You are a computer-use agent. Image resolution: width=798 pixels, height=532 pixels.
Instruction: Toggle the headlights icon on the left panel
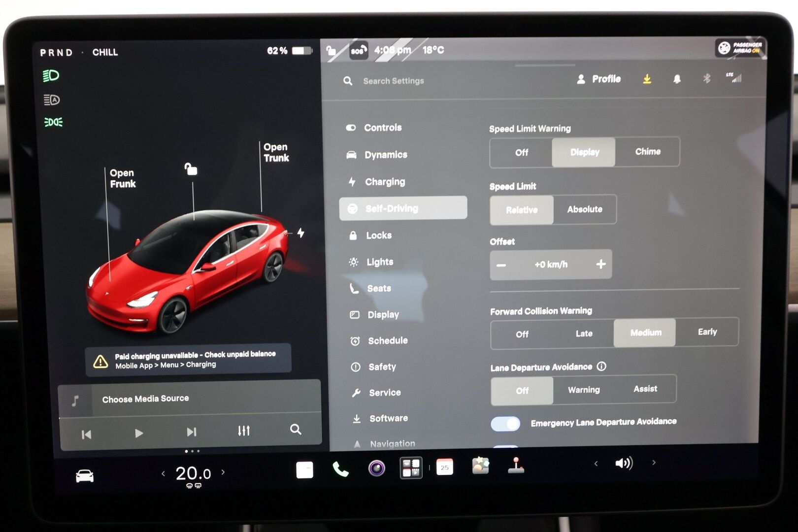tap(51, 75)
